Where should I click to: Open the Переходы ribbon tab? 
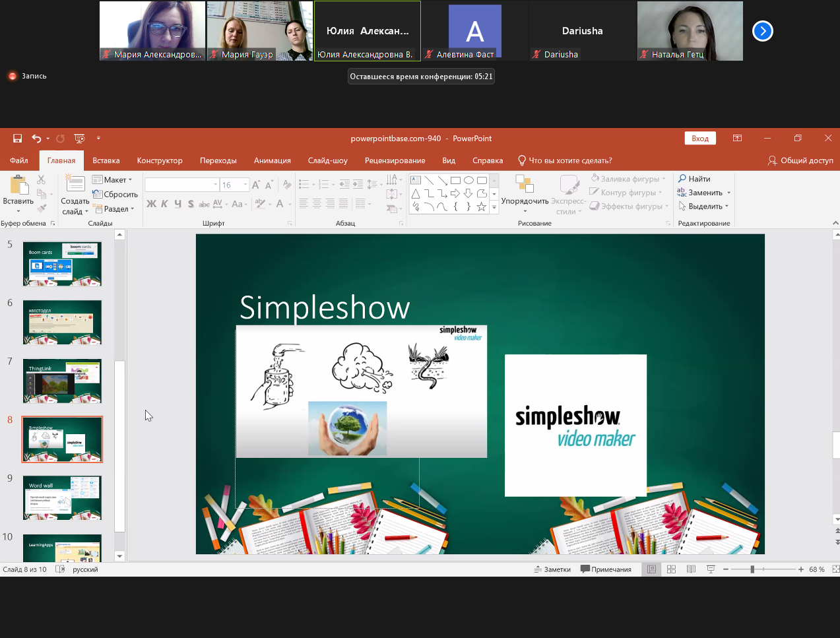(x=218, y=160)
